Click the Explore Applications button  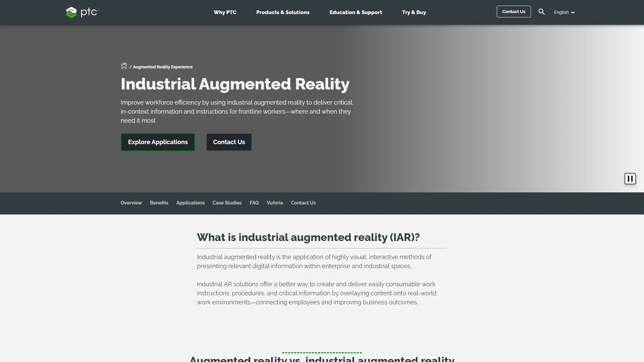[x=158, y=142]
